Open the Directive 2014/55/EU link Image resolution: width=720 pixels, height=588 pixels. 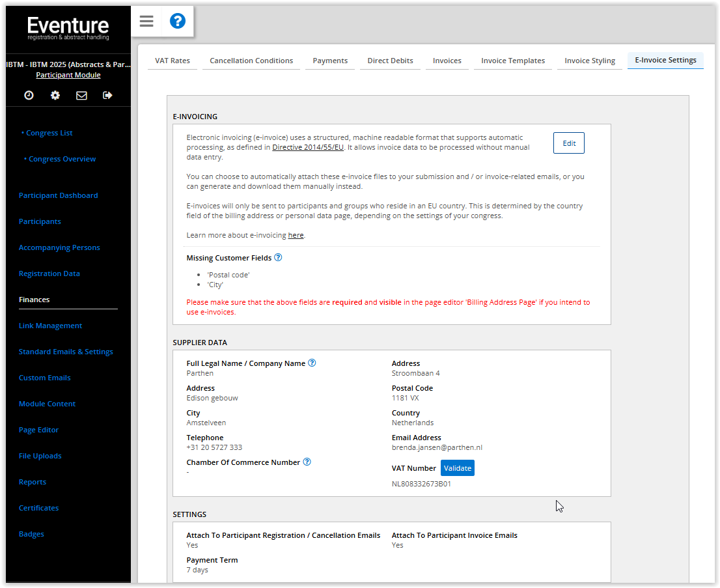308,147
